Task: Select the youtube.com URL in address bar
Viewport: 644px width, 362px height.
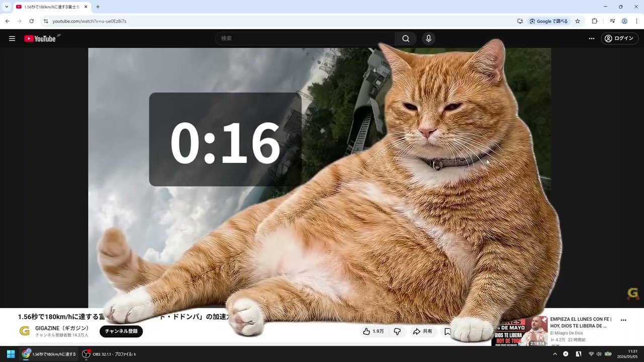Action: coord(90,21)
